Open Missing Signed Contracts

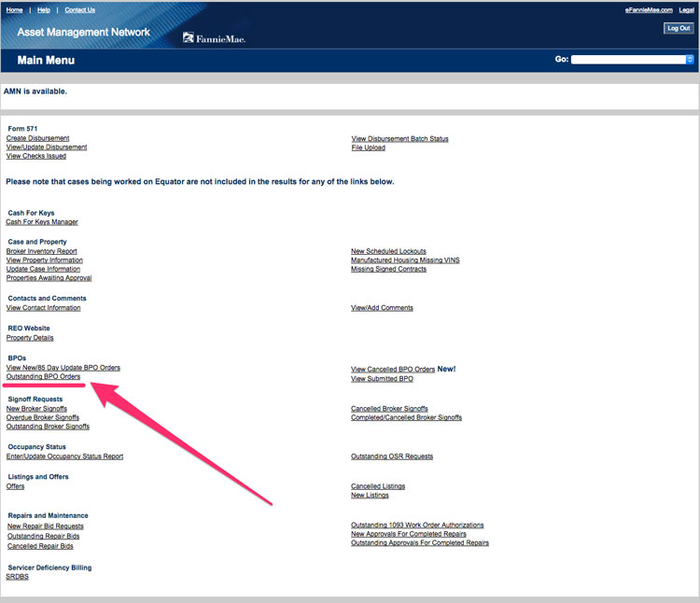[388, 269]
